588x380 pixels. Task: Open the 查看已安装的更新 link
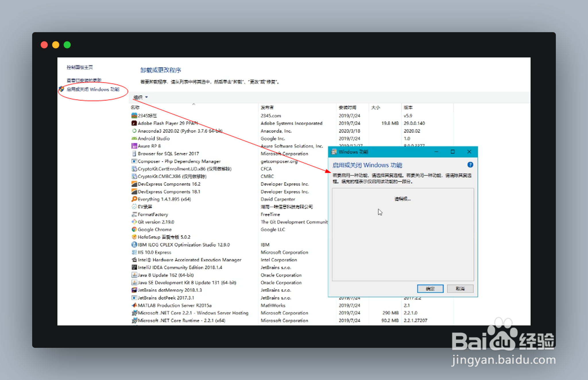point(84,80)
